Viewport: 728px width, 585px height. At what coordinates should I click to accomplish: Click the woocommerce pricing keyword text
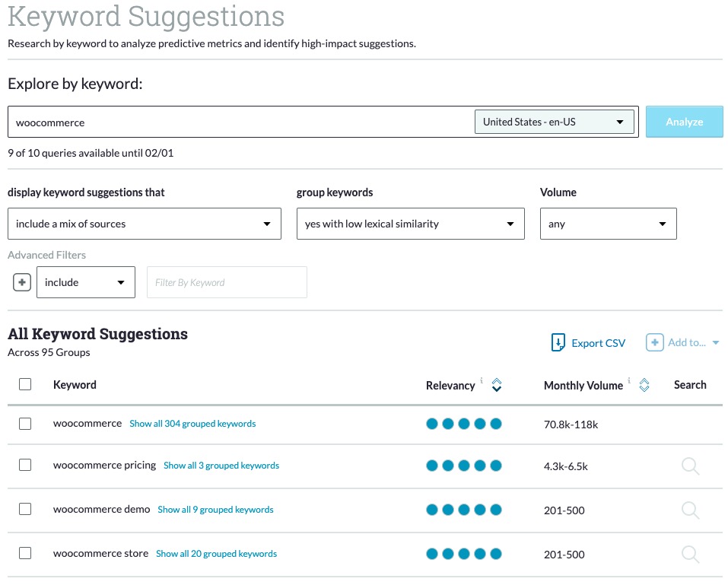(x=104, y=466)
